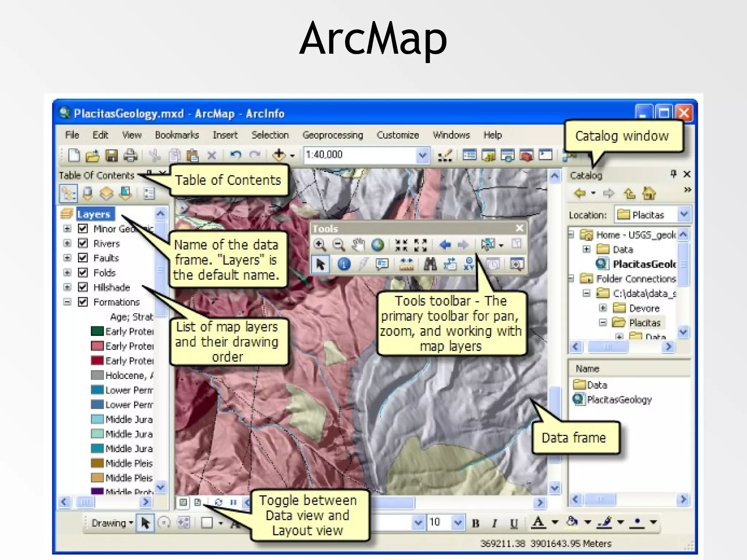Open the Bookmarks menu

pyautogui.click(x=177, y=135)
